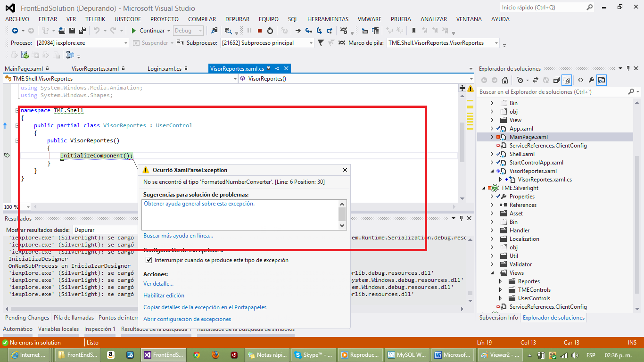
Task: Toggle Preview Selected Items in Solution Explorer
Action: pos(603,80)
